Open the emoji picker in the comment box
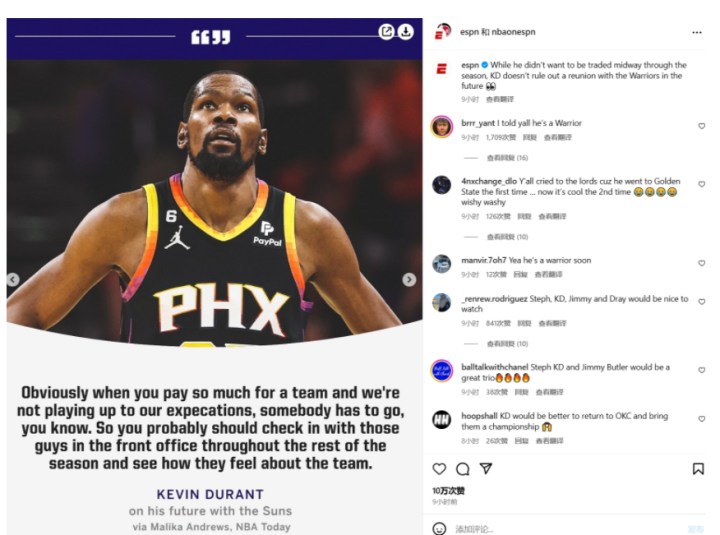The image size is (720, 535). pos(439,529)
